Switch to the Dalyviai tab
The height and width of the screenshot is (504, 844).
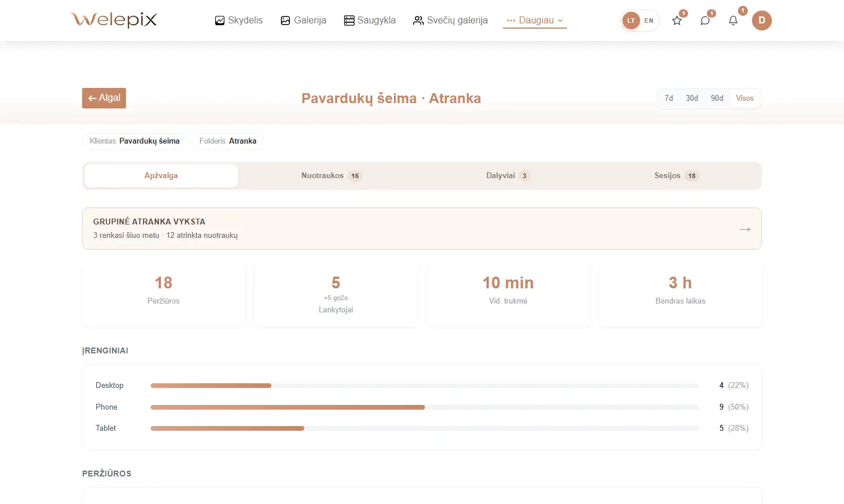click(x=508, y=176)
